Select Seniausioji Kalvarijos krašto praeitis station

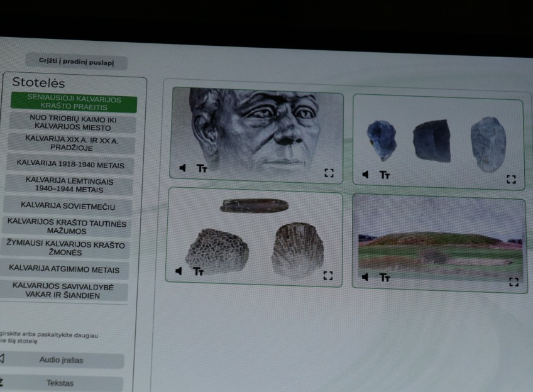click(74, 102)
